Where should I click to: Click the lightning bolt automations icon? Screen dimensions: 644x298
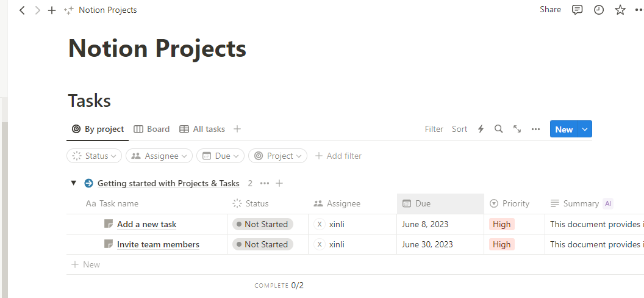(x=481, y=129)
